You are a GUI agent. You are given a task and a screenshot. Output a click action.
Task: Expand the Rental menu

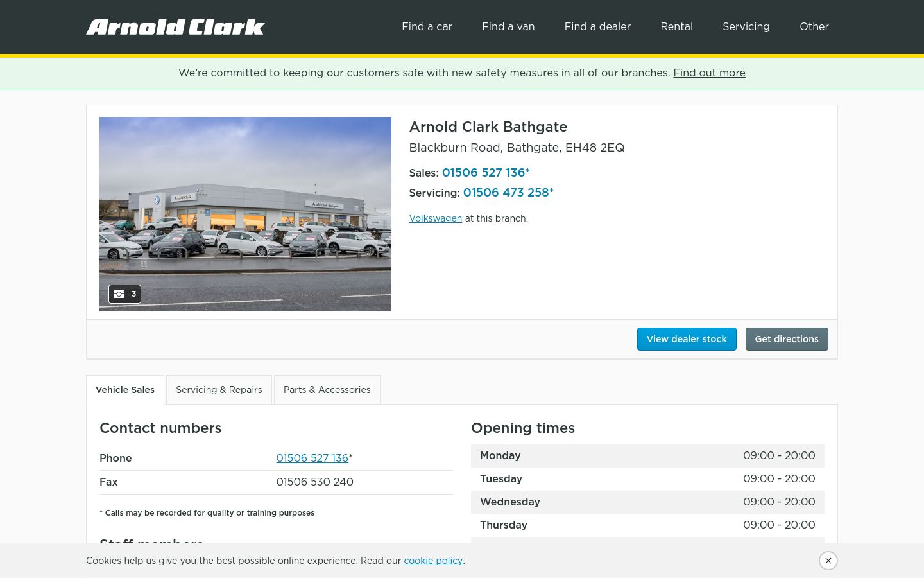coord(676,27)
